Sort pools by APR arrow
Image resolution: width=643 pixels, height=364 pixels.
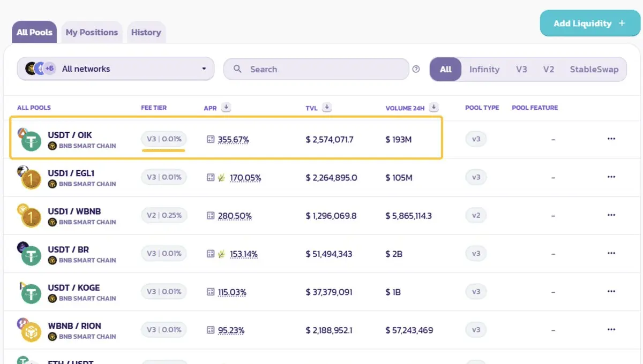[x=226, y=108]
